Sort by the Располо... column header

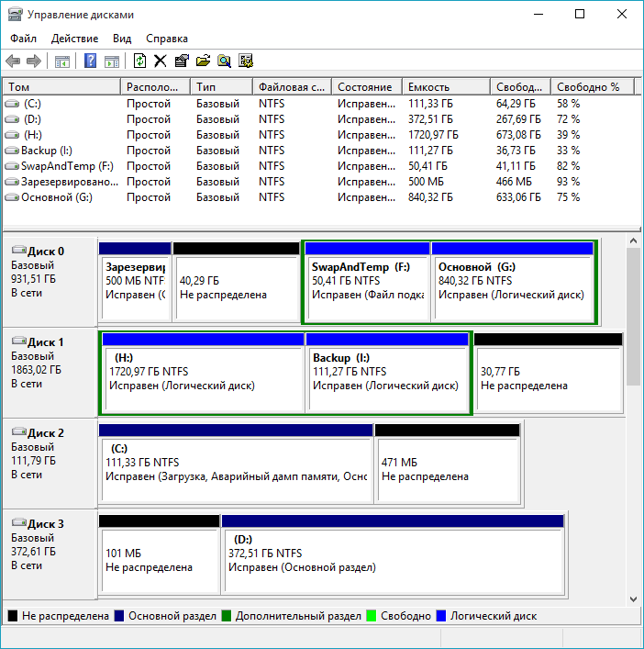point(156,87)
